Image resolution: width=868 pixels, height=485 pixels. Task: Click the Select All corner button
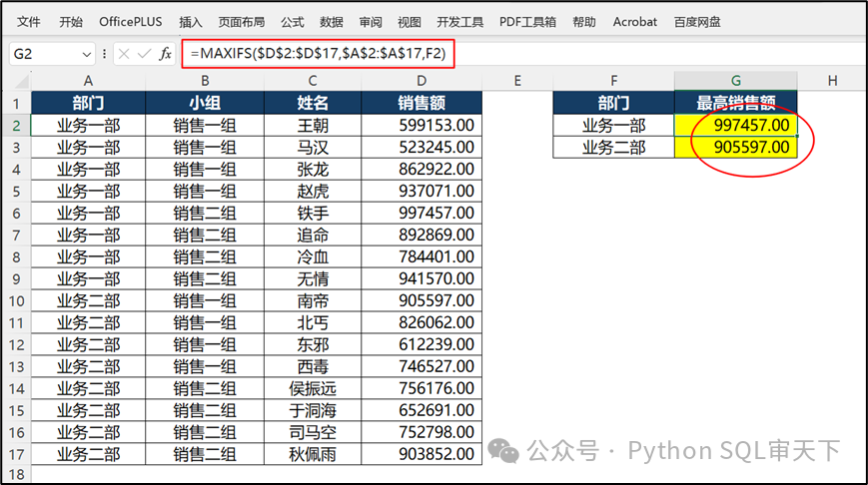[15, 80]
